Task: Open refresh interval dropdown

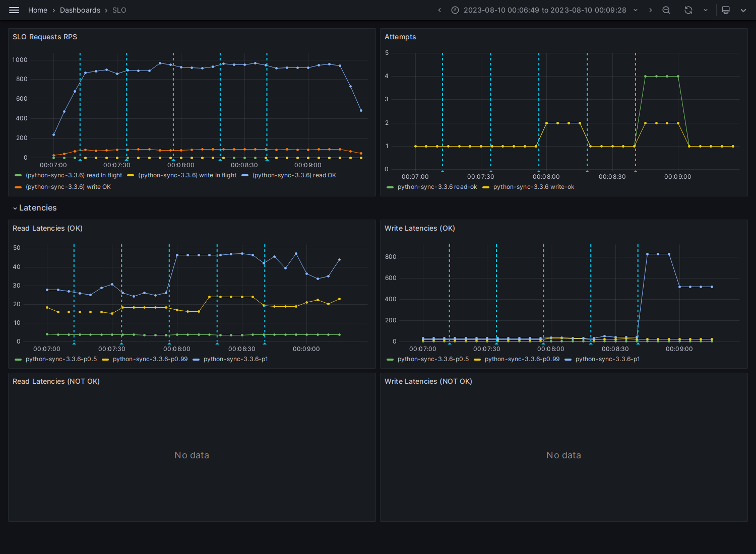Action: [705, 10]
